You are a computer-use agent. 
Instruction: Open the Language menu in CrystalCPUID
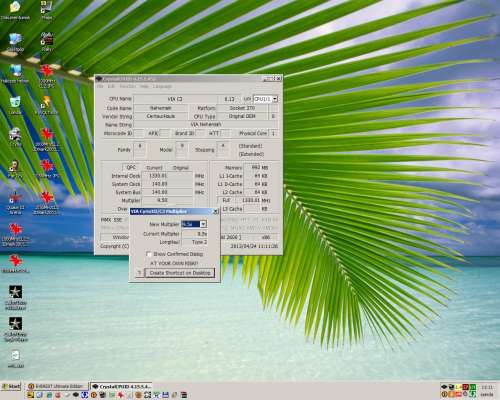162,86
